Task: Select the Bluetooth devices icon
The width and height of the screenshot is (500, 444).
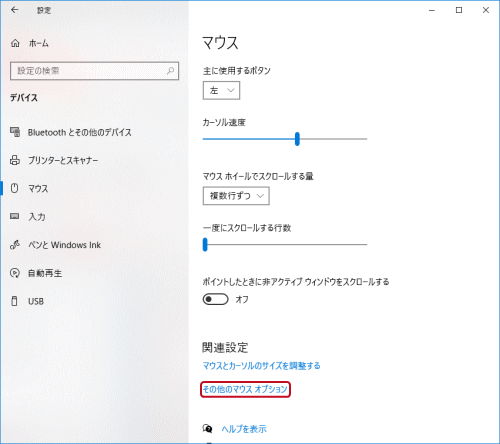Action: pyautogui.click(x=15, y=132)
